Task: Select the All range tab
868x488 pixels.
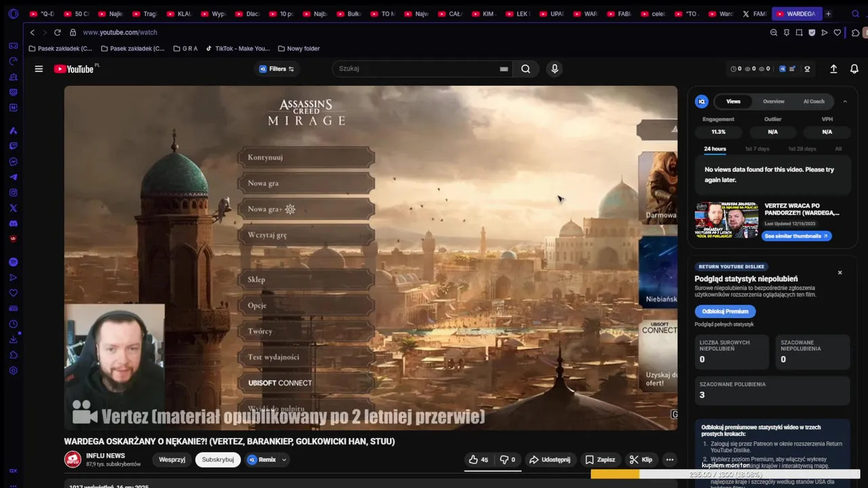Action: tap(838, 148)
